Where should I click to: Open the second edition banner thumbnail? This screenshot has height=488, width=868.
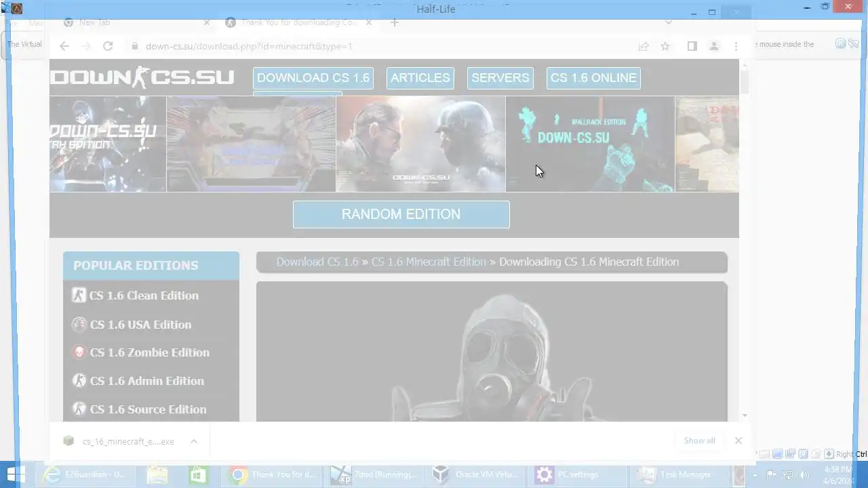click(251, 144)
